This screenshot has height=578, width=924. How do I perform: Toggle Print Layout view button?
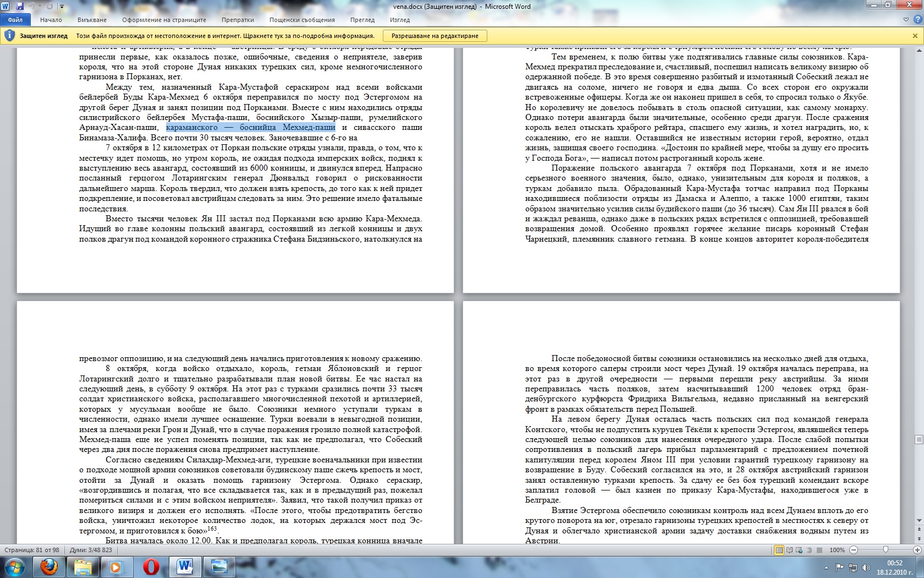click(779, 550)
